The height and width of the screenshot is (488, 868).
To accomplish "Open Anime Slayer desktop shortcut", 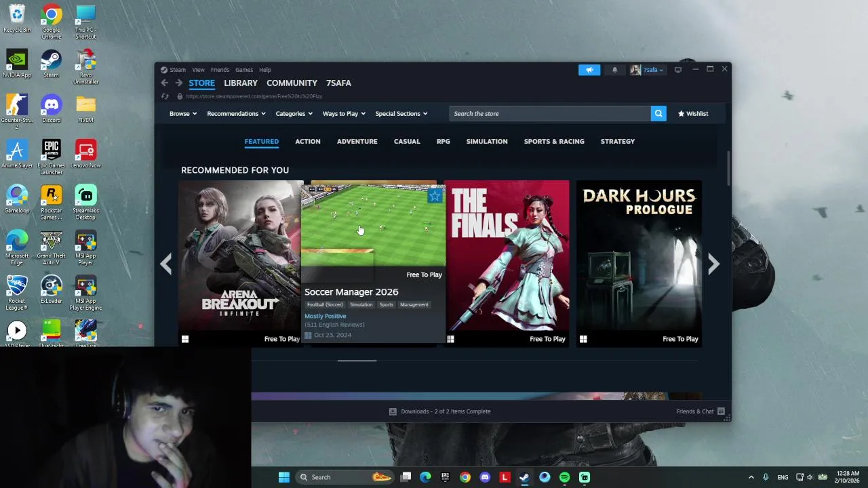I will click(17, 155).
